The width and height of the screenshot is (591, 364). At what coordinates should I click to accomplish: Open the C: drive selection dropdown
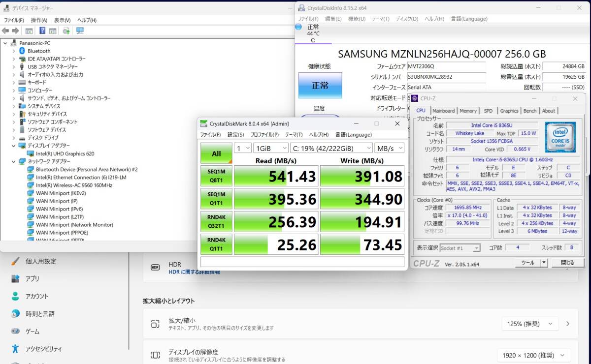pos(331,148)
